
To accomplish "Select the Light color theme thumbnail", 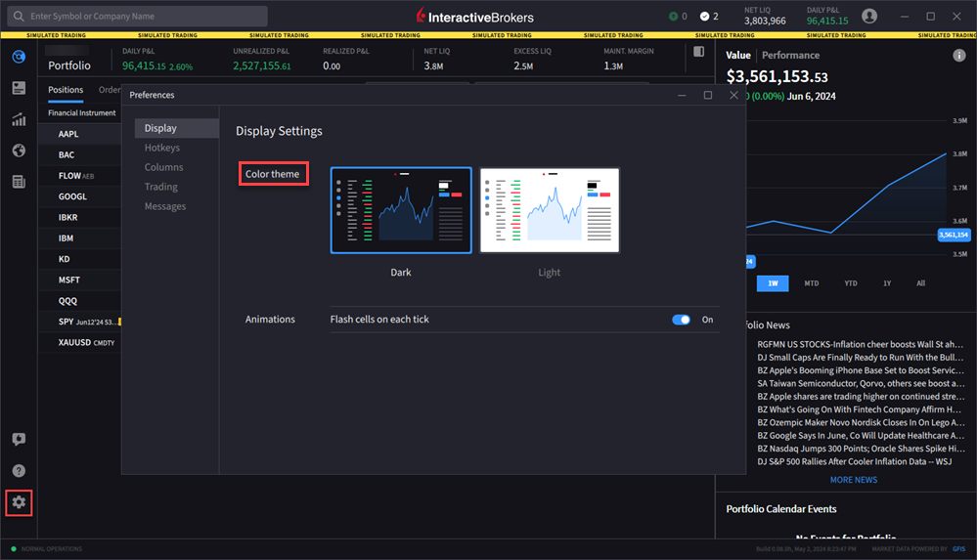I will click(550, 210).
